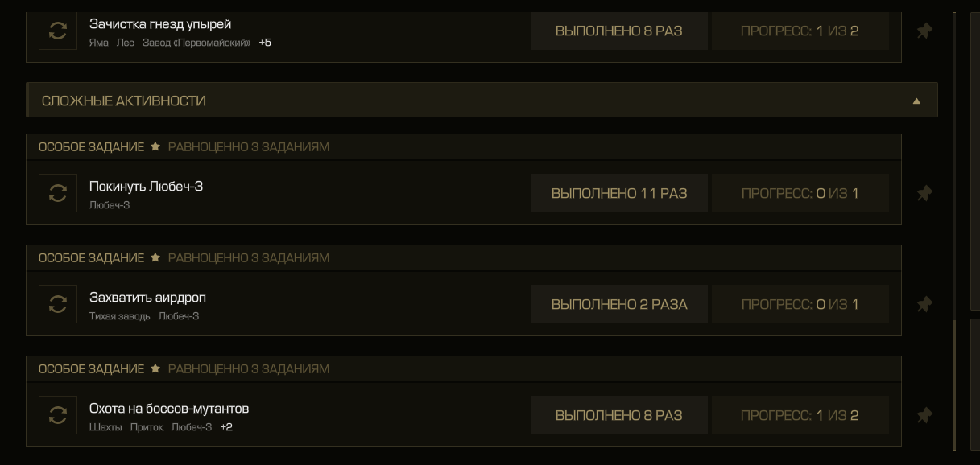Pin the Покинуть Любеч-3 task

click(x=924, y=193)
